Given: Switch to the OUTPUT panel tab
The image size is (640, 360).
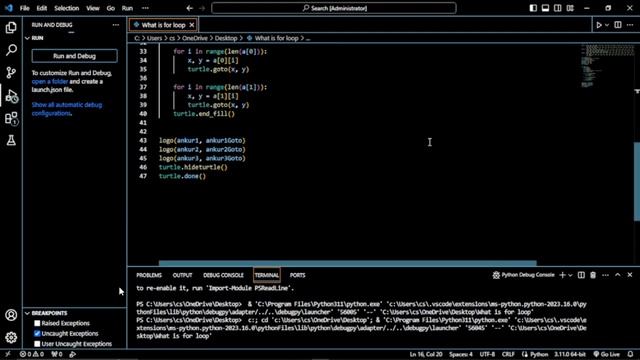Looking at the screenshot, I should tap(182, 275).
